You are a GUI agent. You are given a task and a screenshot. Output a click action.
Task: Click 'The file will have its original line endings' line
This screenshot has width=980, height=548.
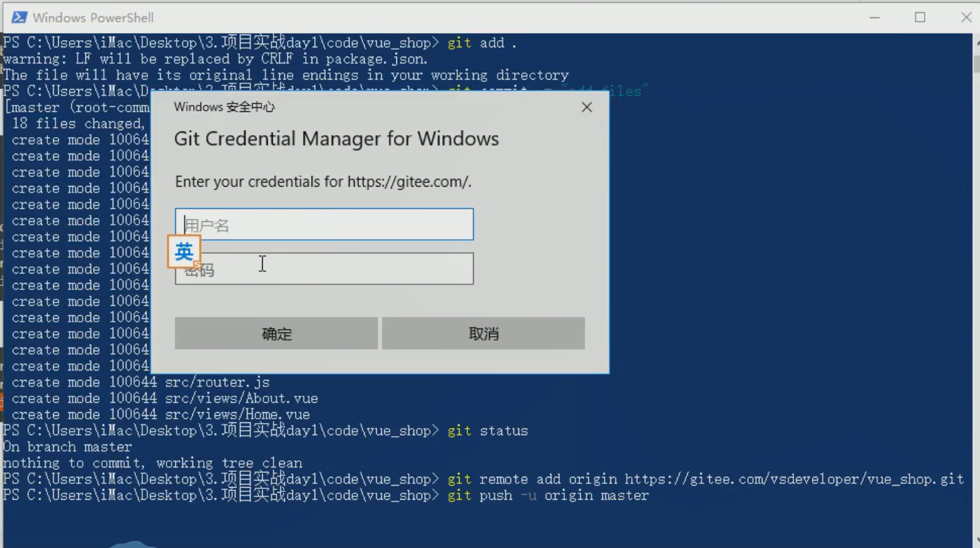pyautogui.click(x=286, y=75)
